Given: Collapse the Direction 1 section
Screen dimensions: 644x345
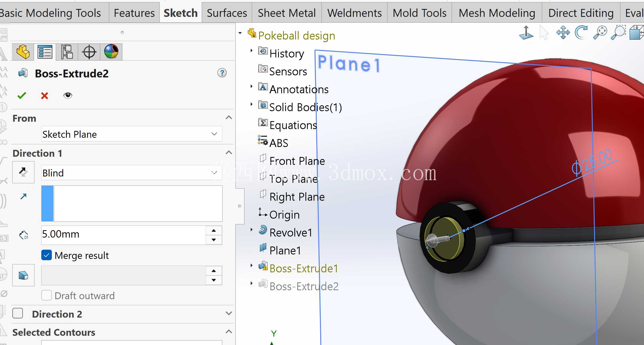Looking at the screenshot, I should click(229, 153).
